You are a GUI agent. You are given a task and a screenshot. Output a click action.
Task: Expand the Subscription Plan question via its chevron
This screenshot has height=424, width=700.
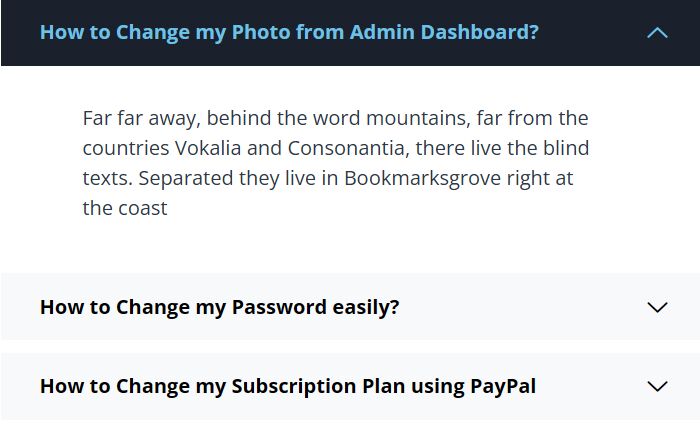pyautogui.click(x=657, y=386)
